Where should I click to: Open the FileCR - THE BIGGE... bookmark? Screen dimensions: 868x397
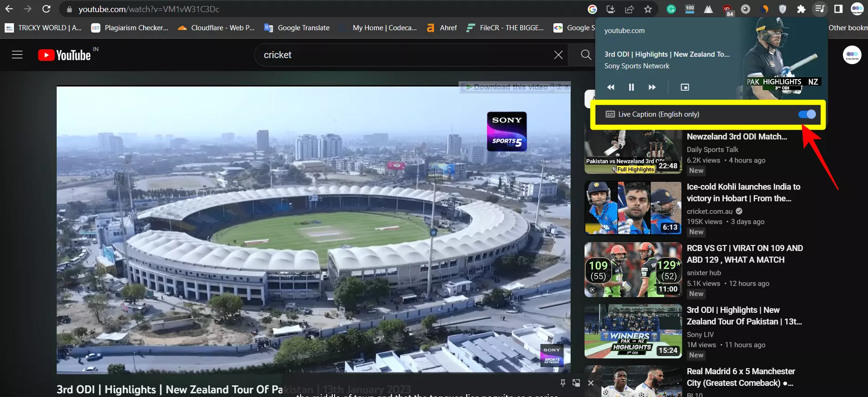pos(505,28)
